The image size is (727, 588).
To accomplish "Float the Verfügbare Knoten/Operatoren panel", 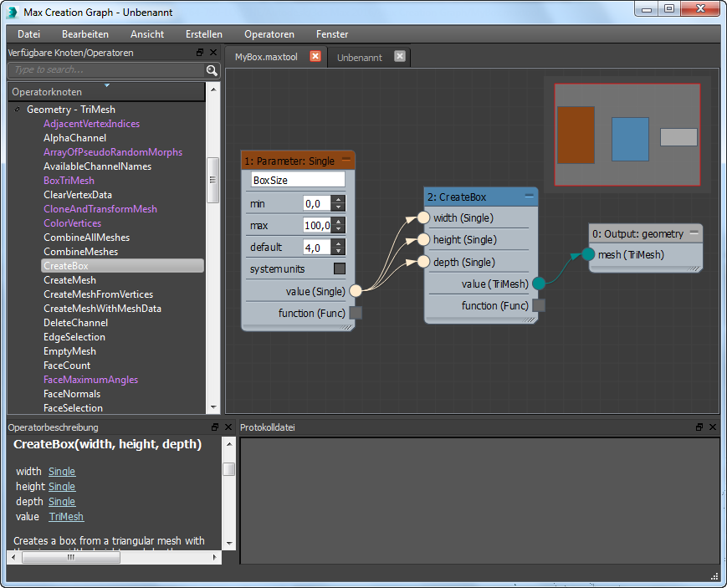I will [x=200, y=53].
